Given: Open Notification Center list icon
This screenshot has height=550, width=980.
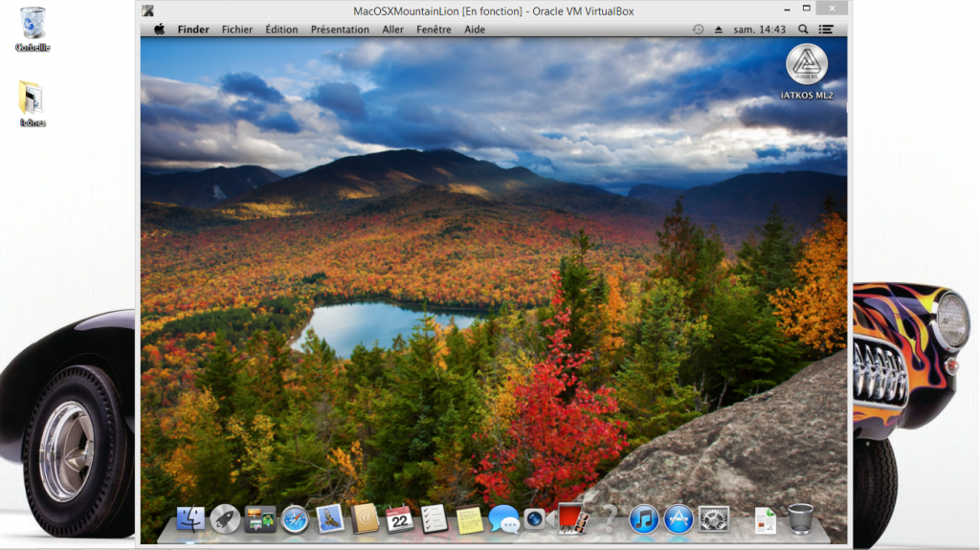Looking at the screenshot, I should coord(826,30).
